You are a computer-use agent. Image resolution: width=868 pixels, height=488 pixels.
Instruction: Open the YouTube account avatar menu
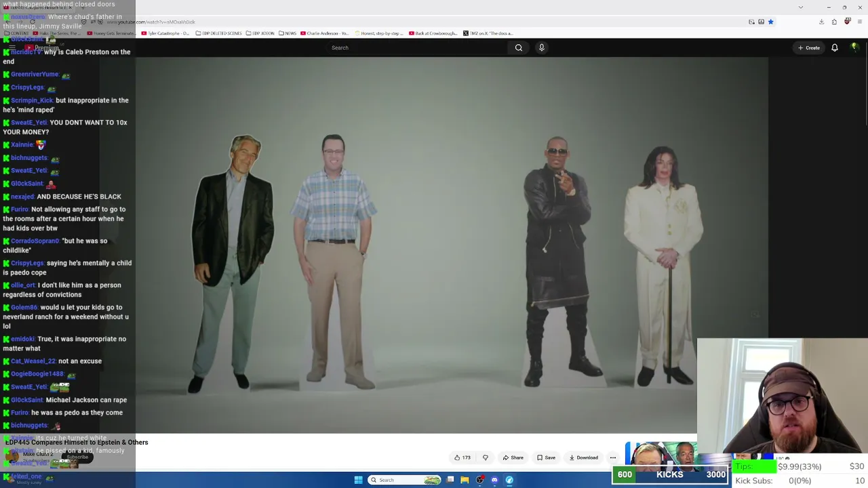854,47
